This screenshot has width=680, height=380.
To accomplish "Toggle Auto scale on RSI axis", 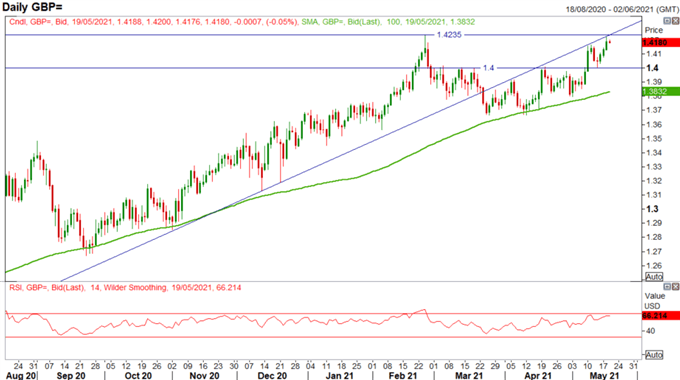I will [x=654, y=355].
